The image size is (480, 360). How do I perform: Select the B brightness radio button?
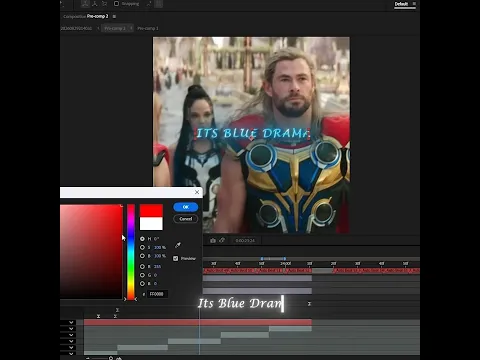click(x=142, y=256)
